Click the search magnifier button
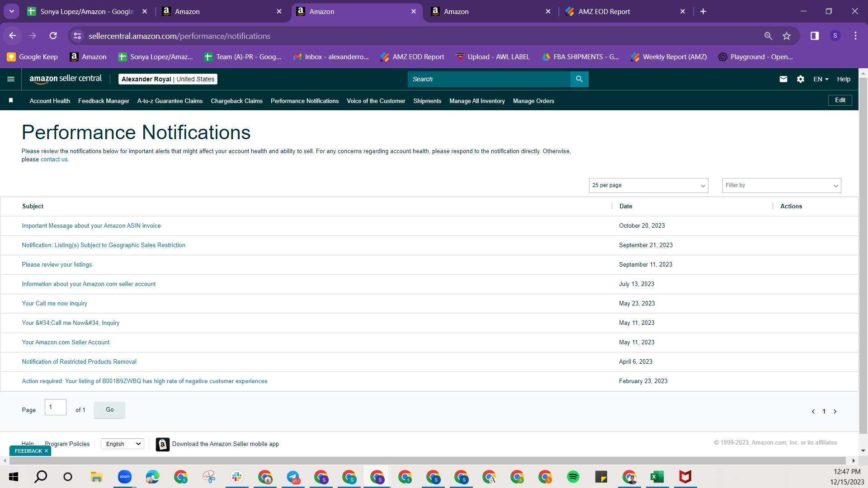868x488 pixels. pyautogui.click(x=579, y=79)
